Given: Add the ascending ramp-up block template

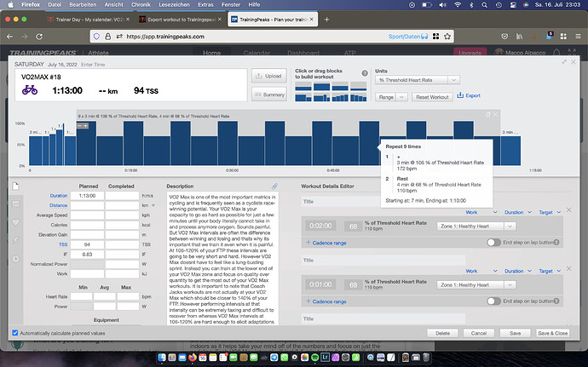Looking at the screenshot, I should point(340,97).
